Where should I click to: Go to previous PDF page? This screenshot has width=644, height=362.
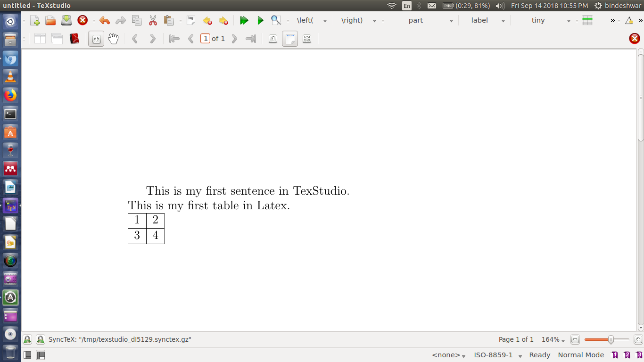pyautogui.click(x=191, y=39)
